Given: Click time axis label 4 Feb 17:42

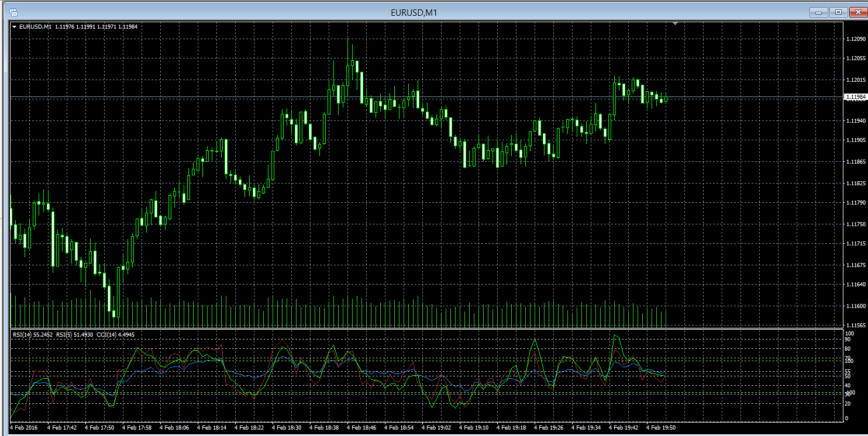Looking at the screenshot, I should pyautogui.click(x=63, y=428).
